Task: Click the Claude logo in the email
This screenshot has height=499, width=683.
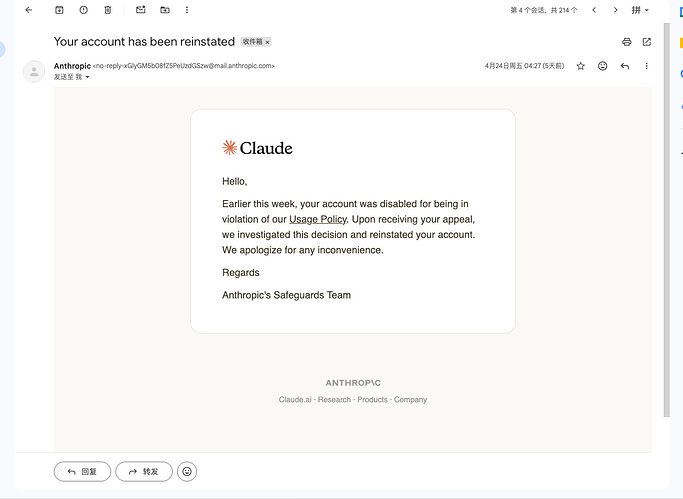Action: pos(257,148)
